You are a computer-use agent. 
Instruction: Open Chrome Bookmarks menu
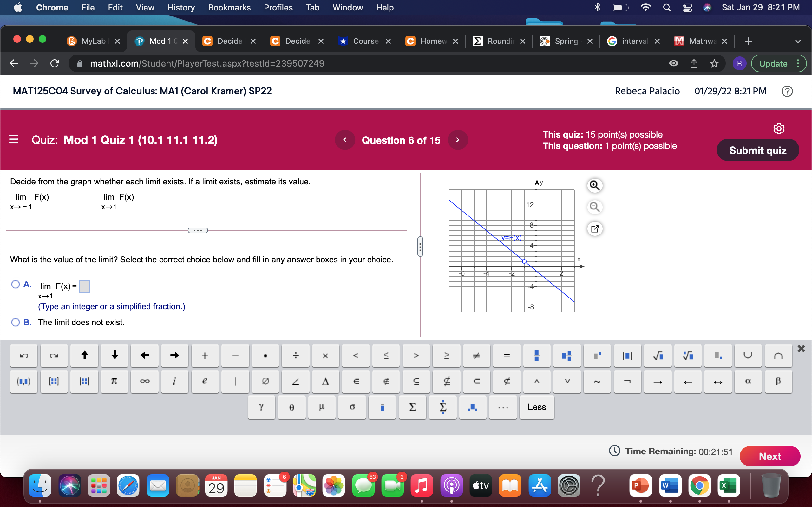229,7
